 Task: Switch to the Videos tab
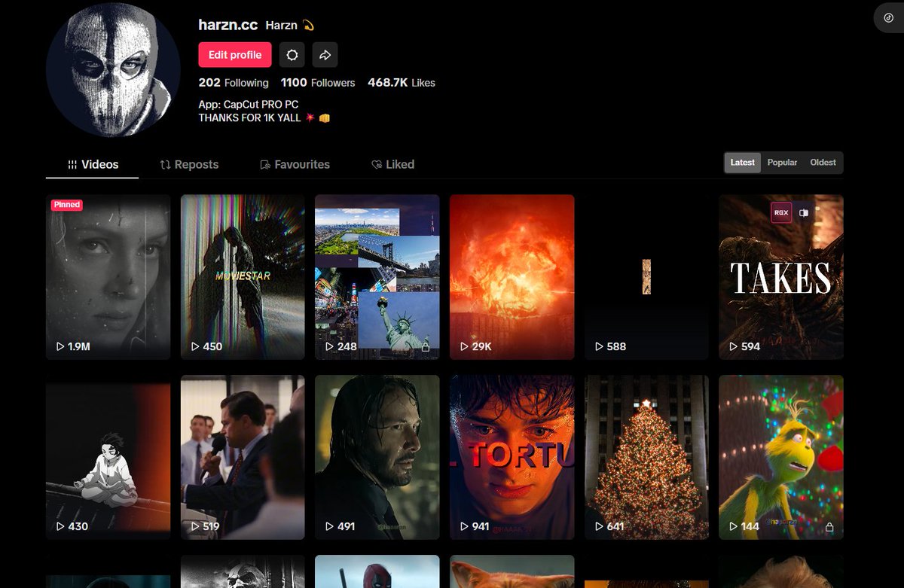pos(93,164)
